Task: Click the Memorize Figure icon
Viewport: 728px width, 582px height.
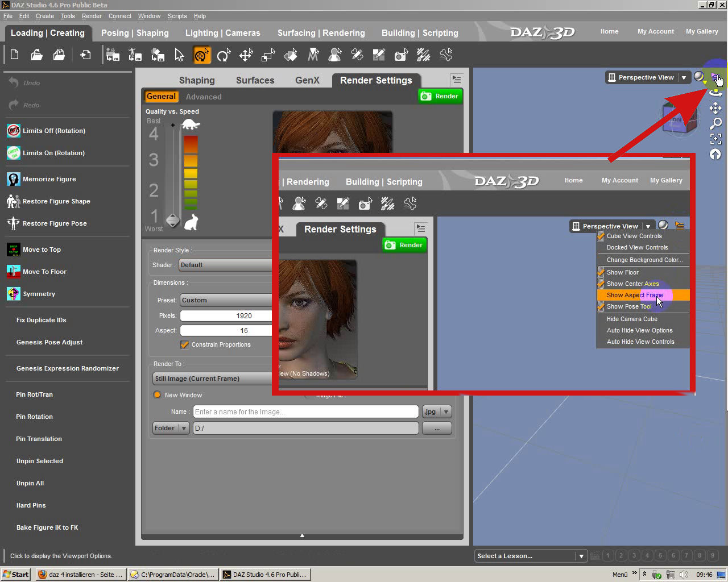Action: pyautogui.click(x=13, y=179)
